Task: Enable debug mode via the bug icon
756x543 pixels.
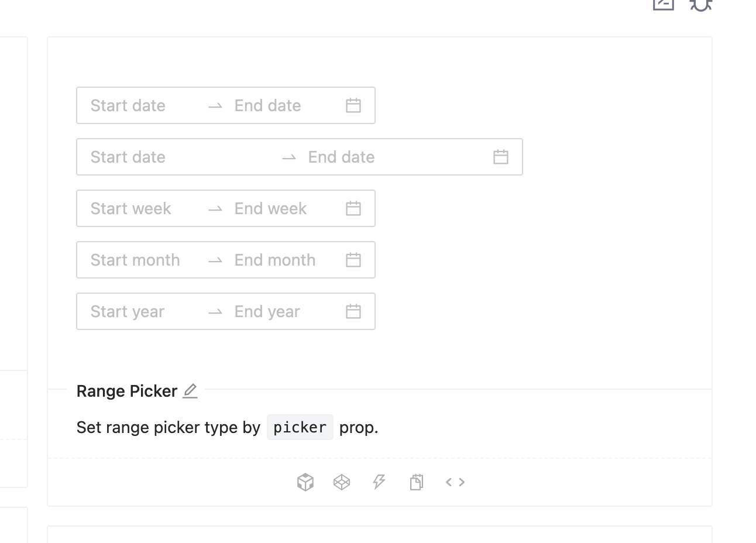Action: (x=701, y=5)
